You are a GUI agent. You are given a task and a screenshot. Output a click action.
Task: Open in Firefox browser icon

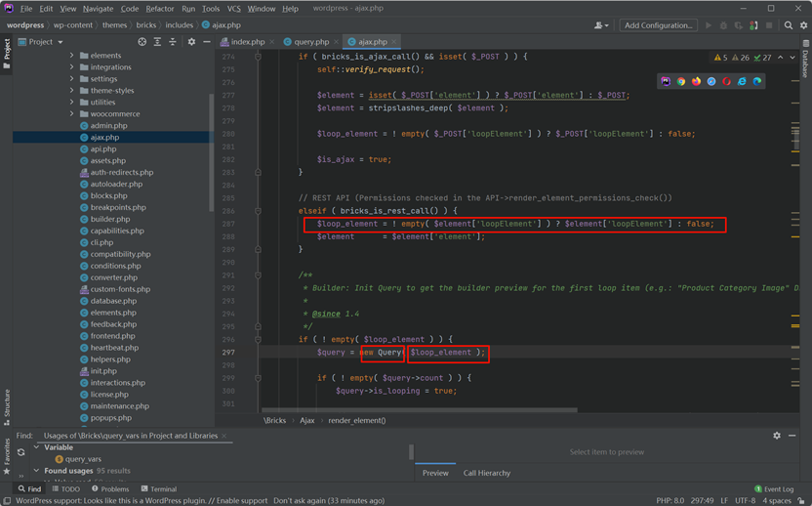pos(696,81)
